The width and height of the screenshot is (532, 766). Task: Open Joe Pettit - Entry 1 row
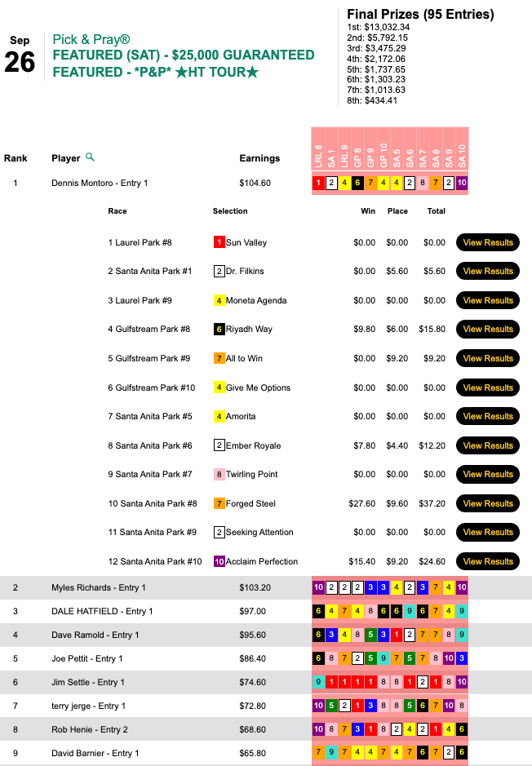tap(266, 658)
